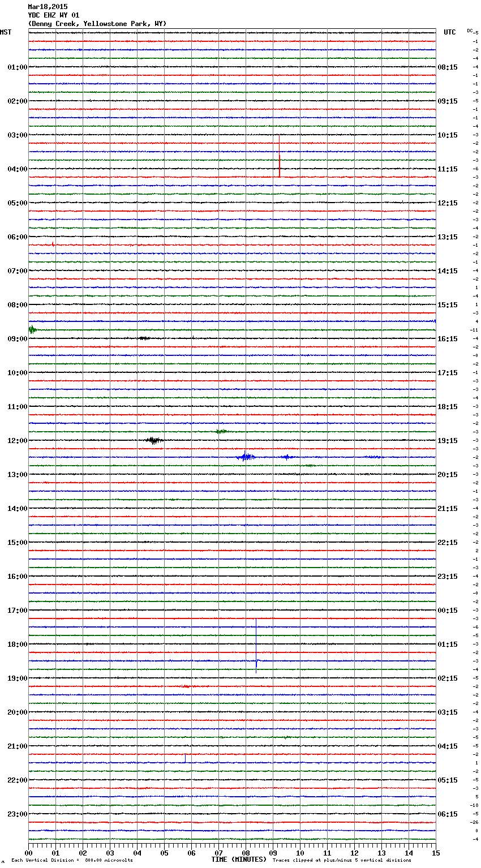Click minute 08 on the time axis
The image size is (481, 868).
(x=246, y=853)
